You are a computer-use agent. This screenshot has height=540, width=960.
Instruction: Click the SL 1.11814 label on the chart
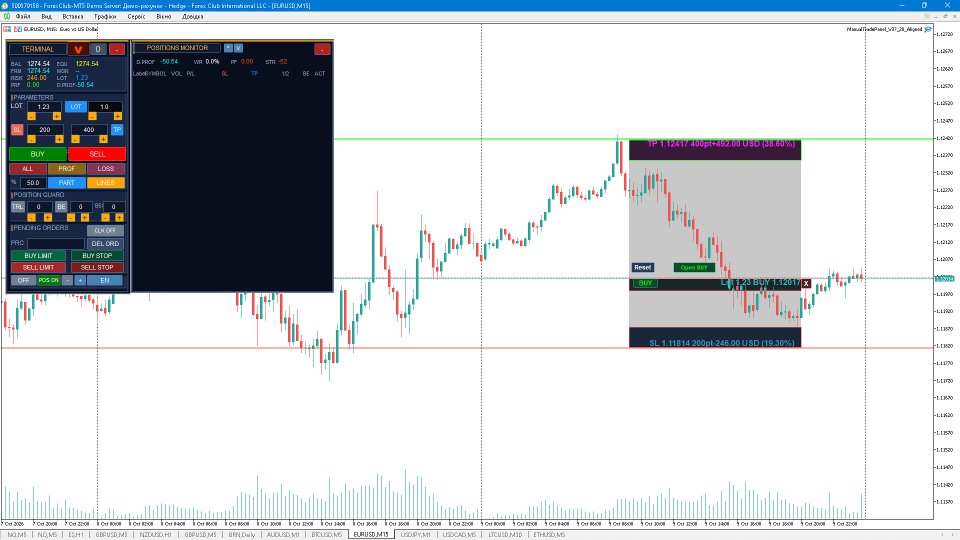(x=721, y=343)
